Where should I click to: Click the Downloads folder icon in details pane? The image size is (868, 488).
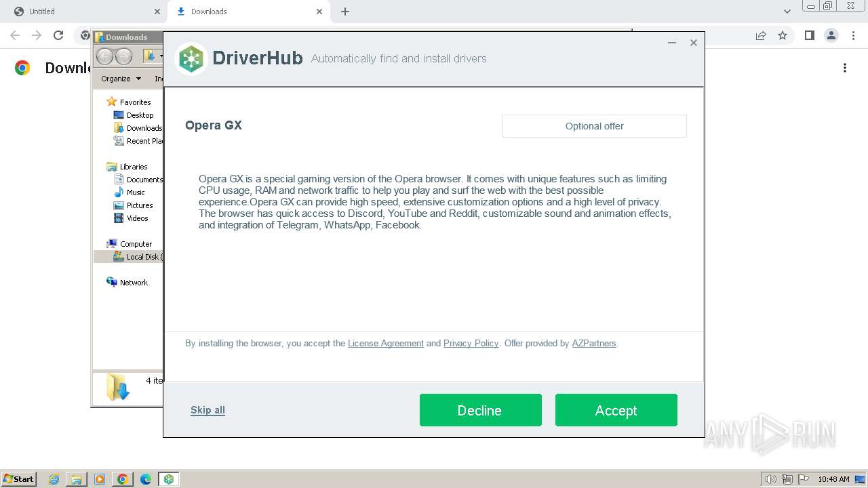(117, 387)
